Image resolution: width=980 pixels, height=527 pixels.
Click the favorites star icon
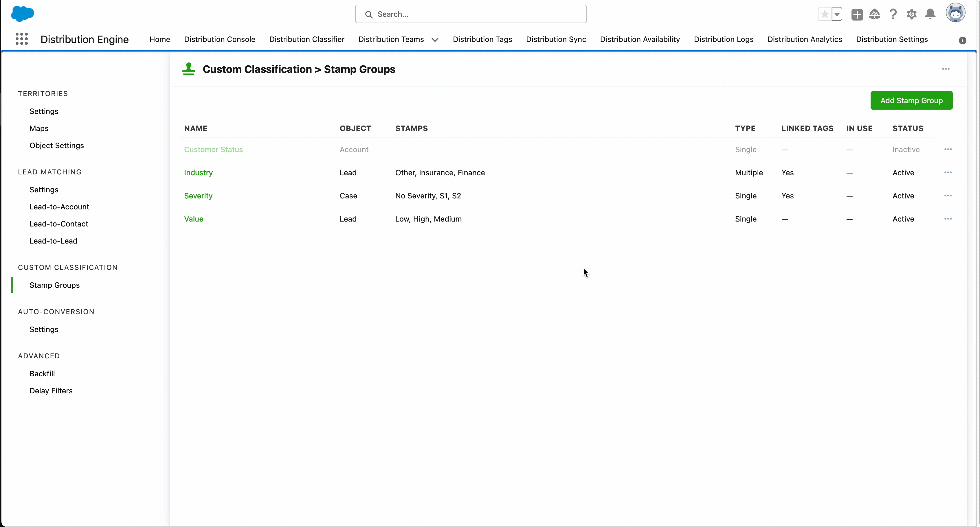(824, 14)
